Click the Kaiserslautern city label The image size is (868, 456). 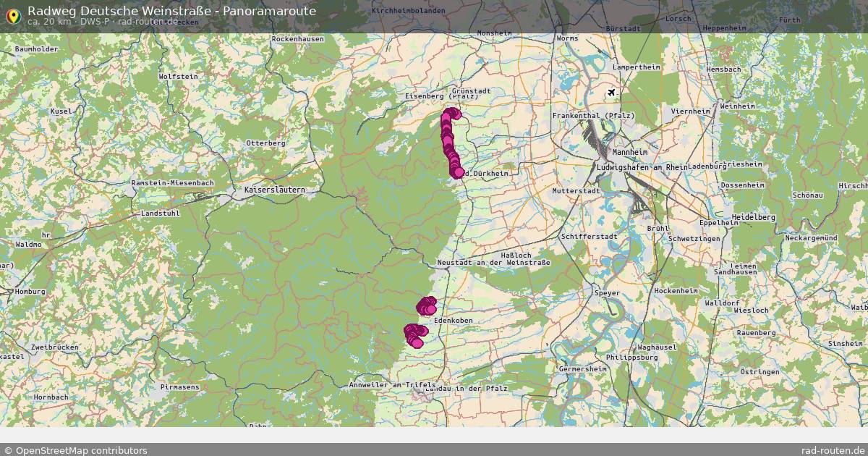coord(274,190)
